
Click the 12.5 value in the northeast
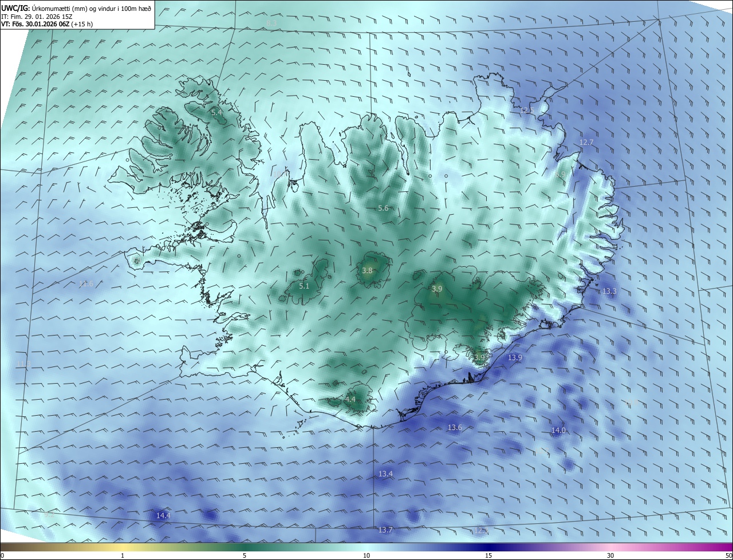click(x=526, y=110)
